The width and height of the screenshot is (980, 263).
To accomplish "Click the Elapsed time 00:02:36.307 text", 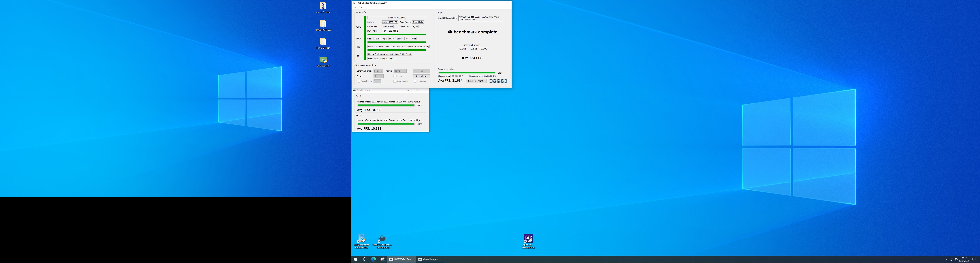I will [x=451, y=76].
